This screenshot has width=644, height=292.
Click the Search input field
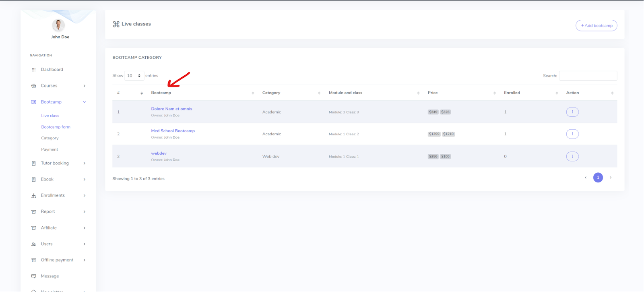(x=588, y=76)
